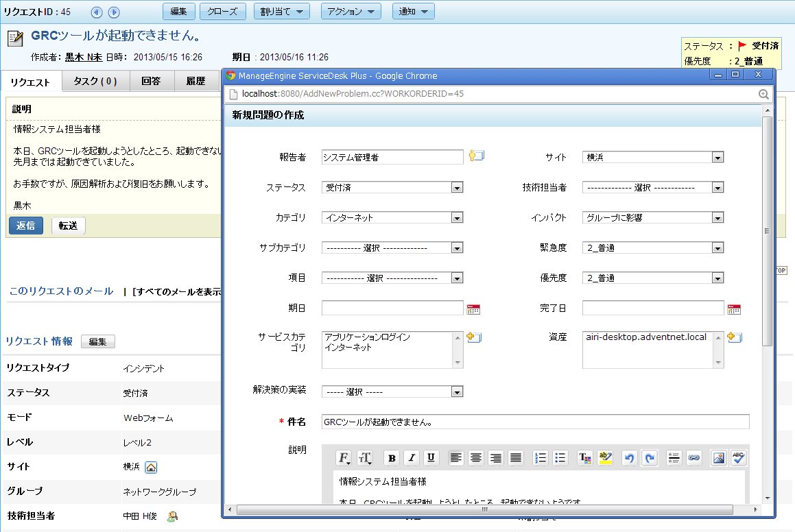The image size is (795, 532).
Task: Insert image into description
Action: tap(718, 458)
